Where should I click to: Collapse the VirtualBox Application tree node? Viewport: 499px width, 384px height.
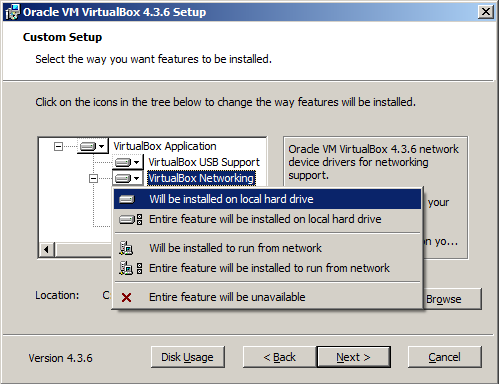58,146
